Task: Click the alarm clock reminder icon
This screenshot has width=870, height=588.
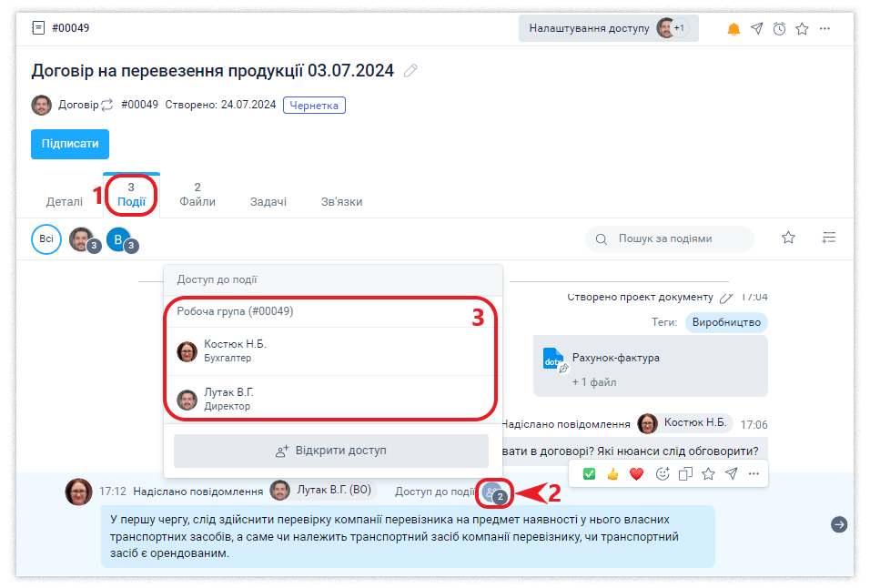Action: tap(779, 29)
